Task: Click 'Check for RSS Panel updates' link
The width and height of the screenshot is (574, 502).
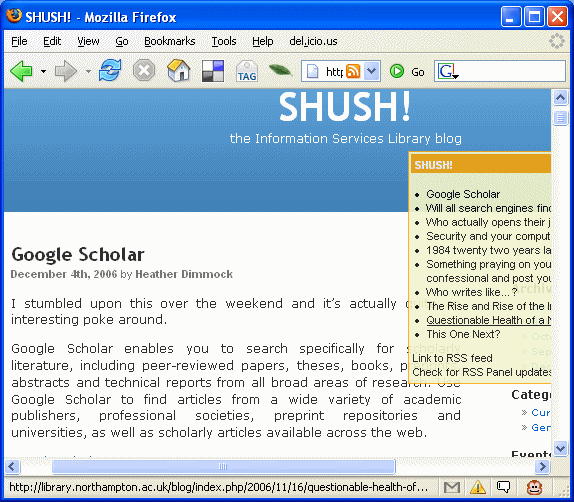Action: click(482, 372)
